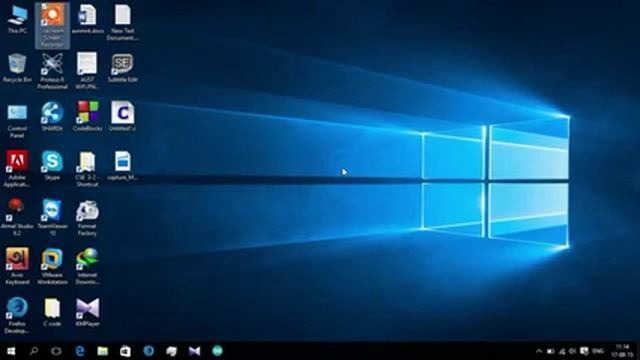
Task: Select the SHAREit shortcut
Action: coord(52,117)
